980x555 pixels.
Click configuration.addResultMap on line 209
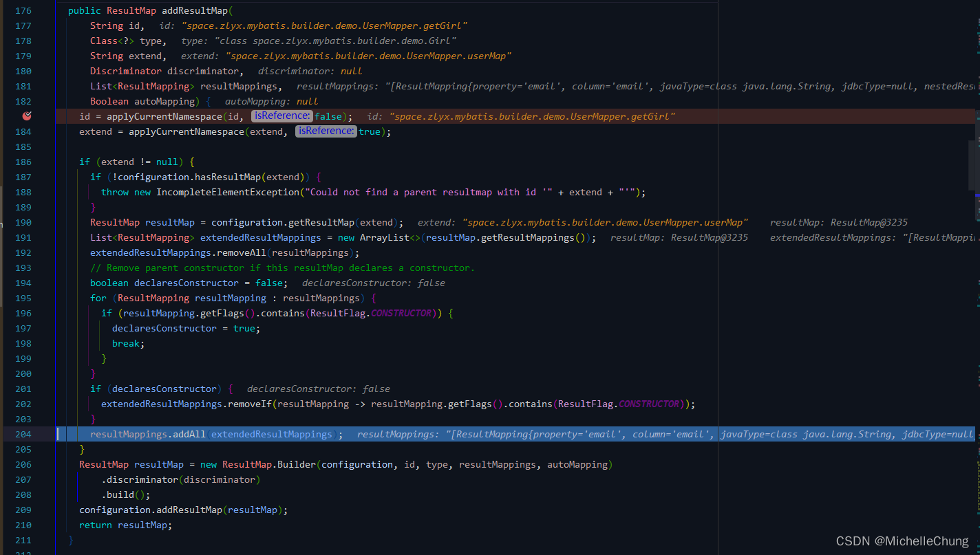click(x=151, y=510)
